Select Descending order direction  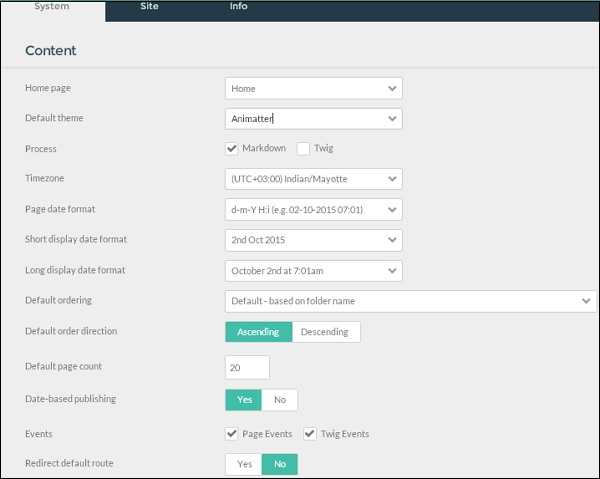[x=326, y=332]
